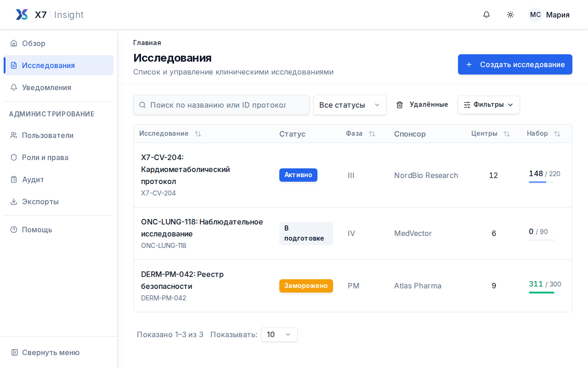Screen dimensions: 588x368
Task: Open Экспорты in the sidebar
Action: pyautogui.click(x=58, y=201)
